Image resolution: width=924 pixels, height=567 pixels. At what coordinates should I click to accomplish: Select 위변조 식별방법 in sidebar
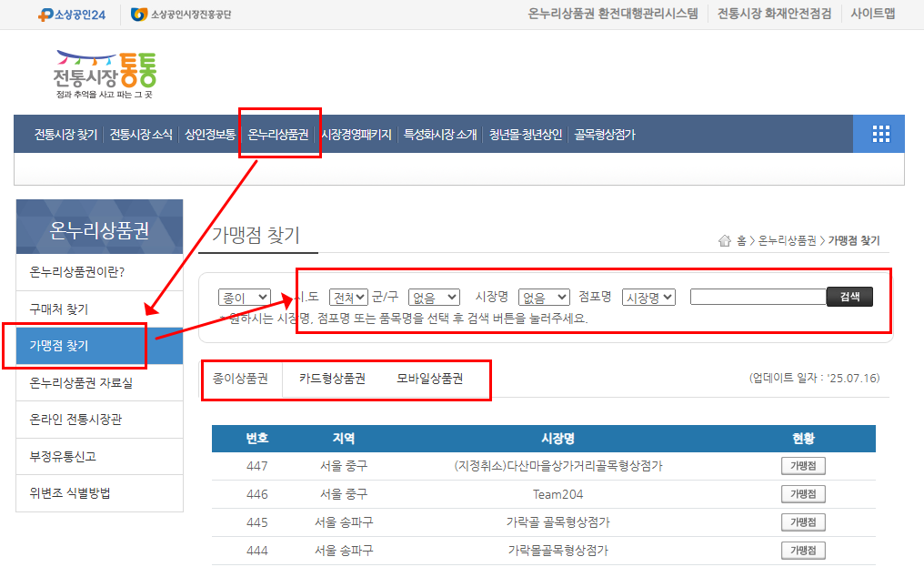pos(100,493)
